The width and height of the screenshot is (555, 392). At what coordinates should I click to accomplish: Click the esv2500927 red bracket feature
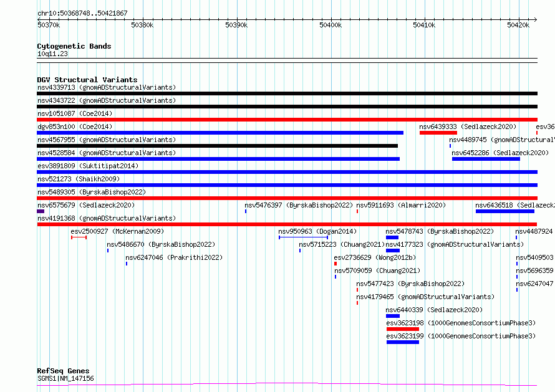[x=79, y=237]
